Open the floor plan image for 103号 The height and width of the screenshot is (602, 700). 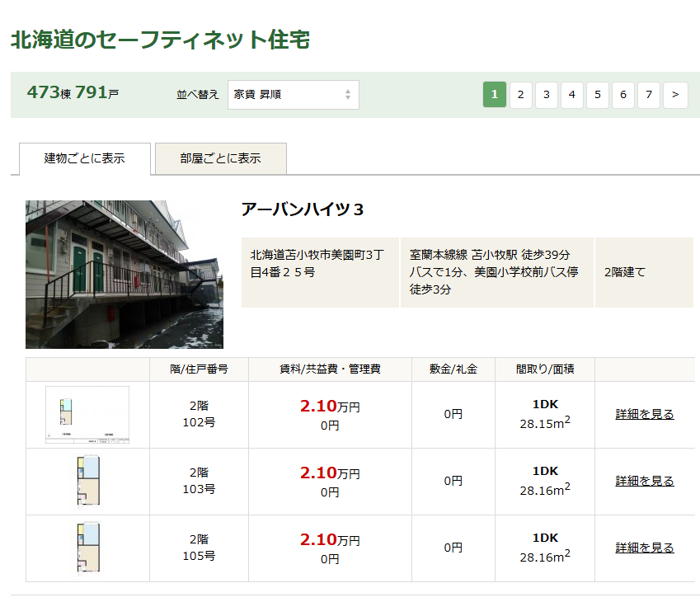pos(87,481)
